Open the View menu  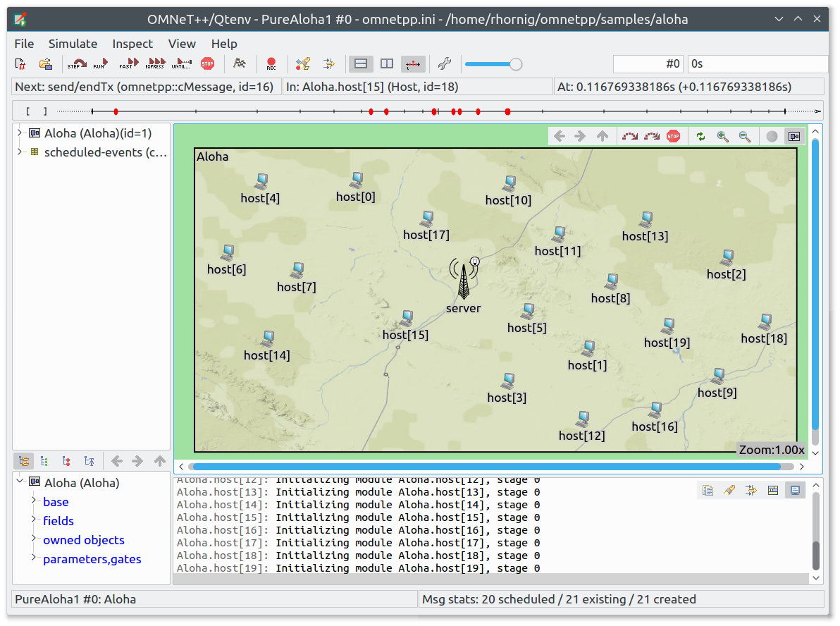182,44
